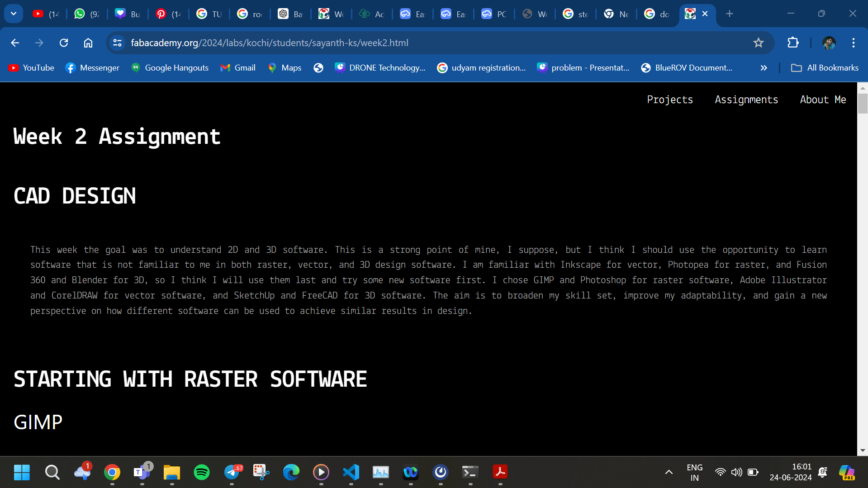Open the volume speaker tray icon
Viewport: 868px width, 488px height.
coord(736,472)
